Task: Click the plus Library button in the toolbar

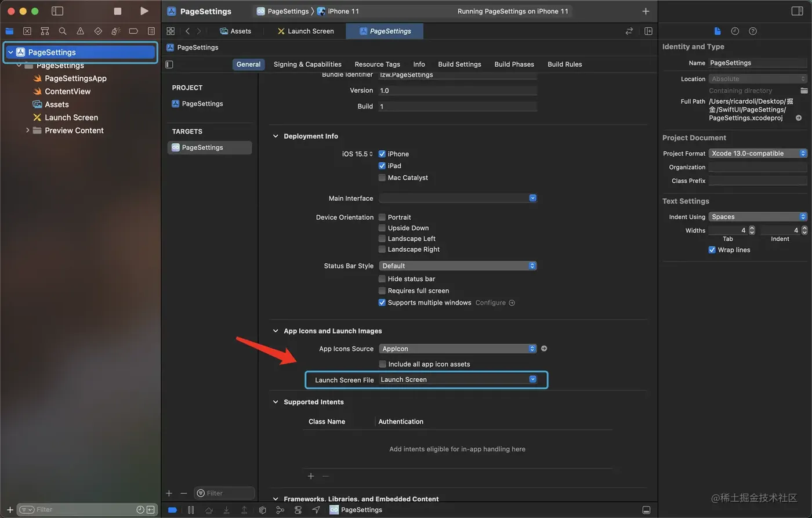Action: click(646, 11)
